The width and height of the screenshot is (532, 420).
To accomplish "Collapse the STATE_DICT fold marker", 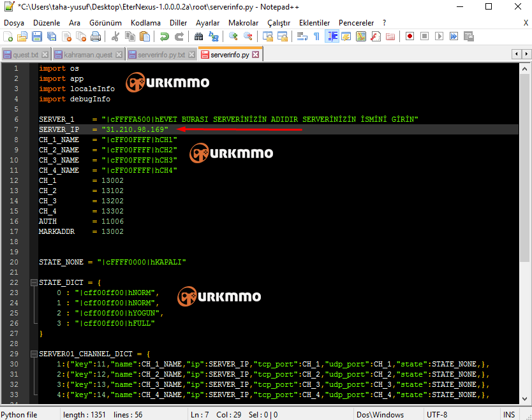I will [34, 282].
